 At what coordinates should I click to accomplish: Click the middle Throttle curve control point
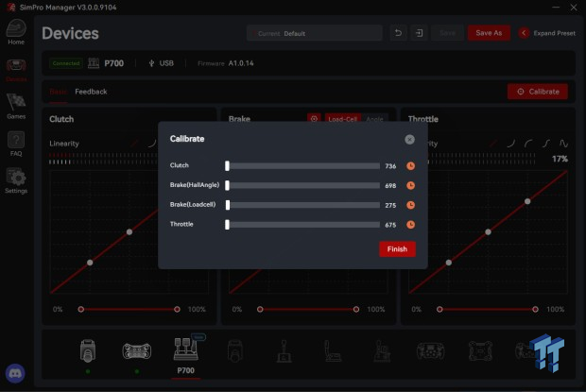click(x=488, y=232)
